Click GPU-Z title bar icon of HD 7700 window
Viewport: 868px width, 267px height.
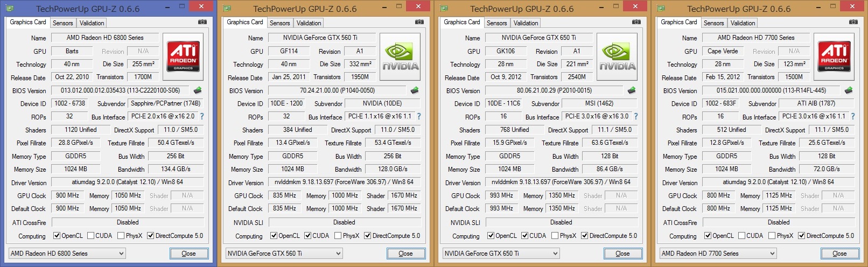pos(661,9)
